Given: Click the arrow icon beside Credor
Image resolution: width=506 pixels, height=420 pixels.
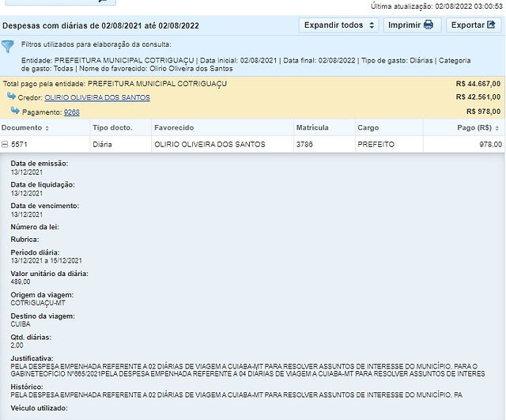Looking at the screenshot, I should tap(11, 96).
